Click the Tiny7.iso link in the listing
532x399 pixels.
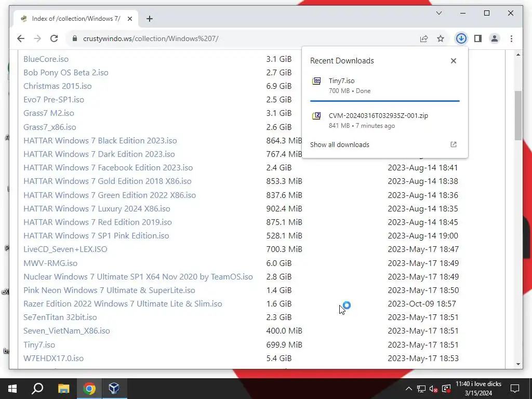tap(39, 345)
